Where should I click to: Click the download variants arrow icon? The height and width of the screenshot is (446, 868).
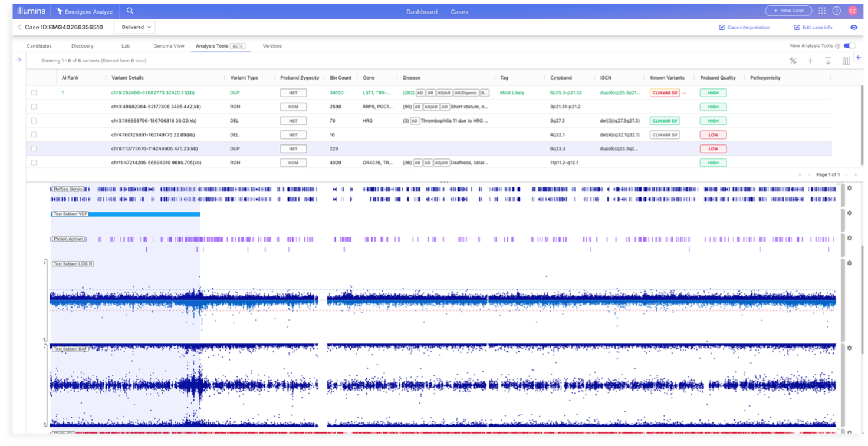pyautogui.click(x=828, y=61)
